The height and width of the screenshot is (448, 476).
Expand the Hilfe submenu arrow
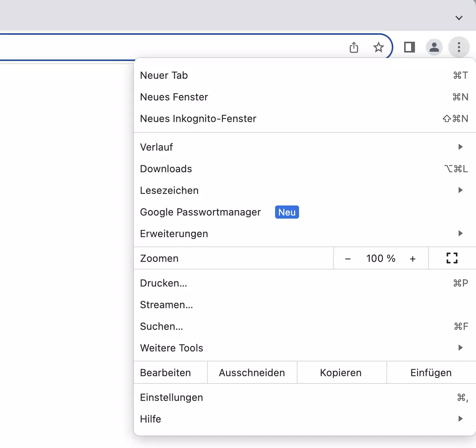[460, 419]
